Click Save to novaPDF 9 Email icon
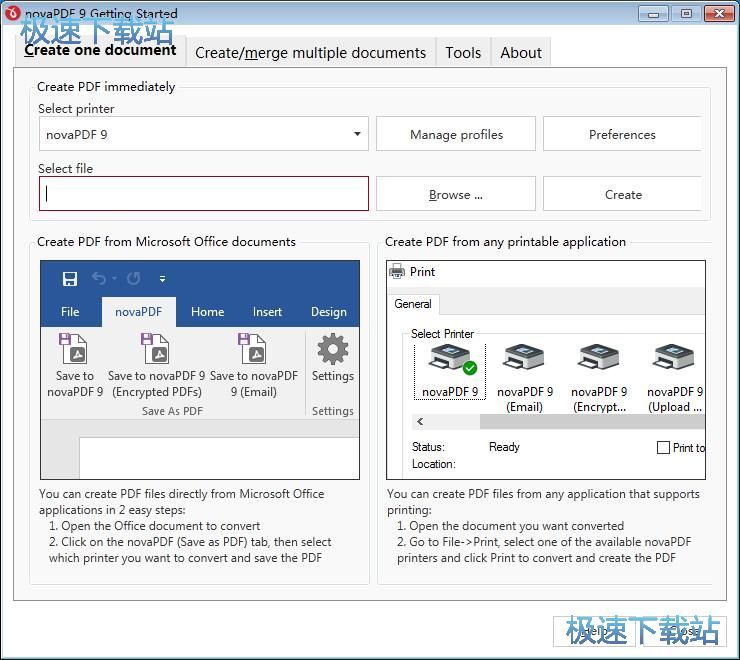Screen dimensions: 740x660 click(x=252, y=350)
